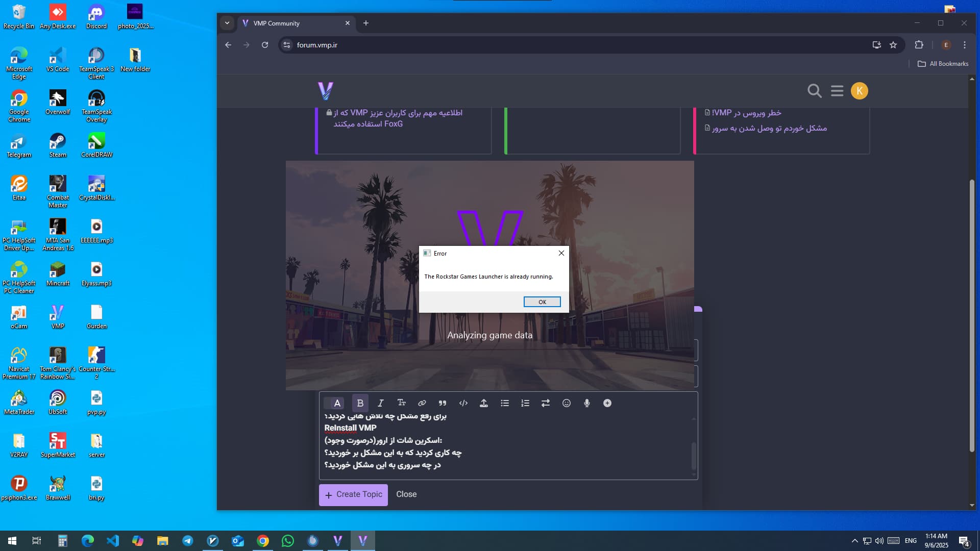Viewport: 980px width, 551px height.
Task: Add a bulleted list in the editor
Action: (x=505, y=403)
